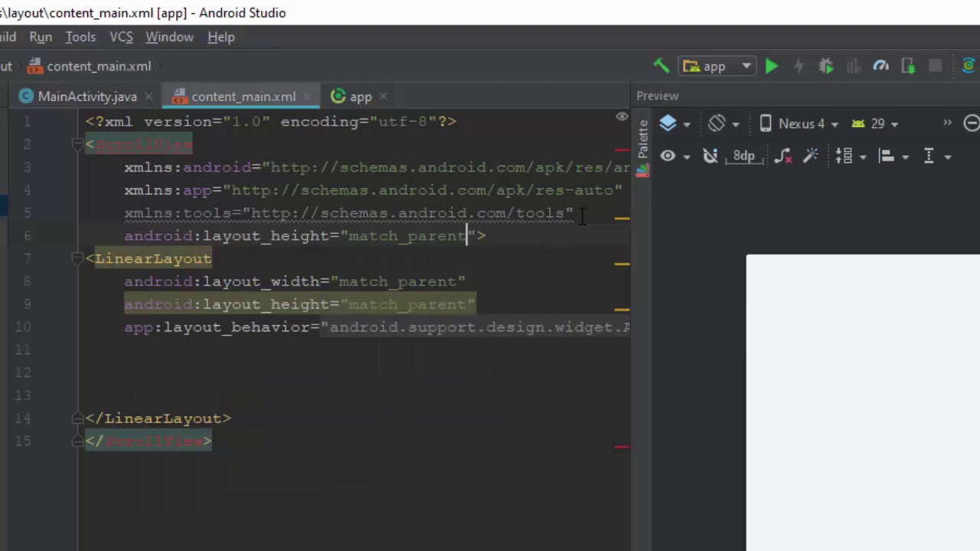Toggle the Autoconnect magnet icon
Image resolution: width=980 pixels, height=551 pixels.
[710, 156]
